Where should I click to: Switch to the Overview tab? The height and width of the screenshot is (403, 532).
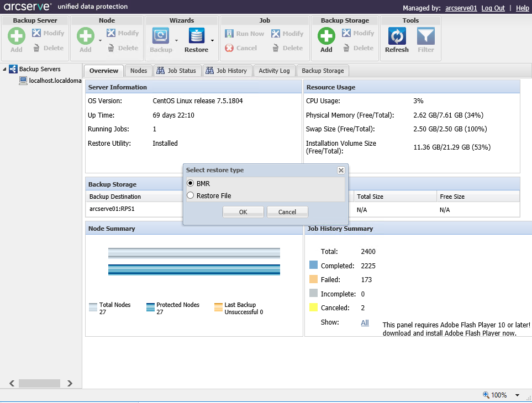pos(104,71)
